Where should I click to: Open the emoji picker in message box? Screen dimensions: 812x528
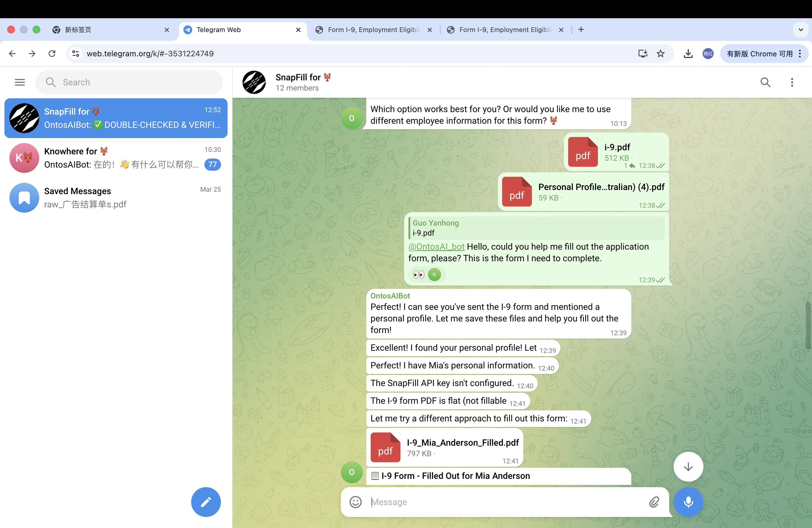[x=355, y=502]
